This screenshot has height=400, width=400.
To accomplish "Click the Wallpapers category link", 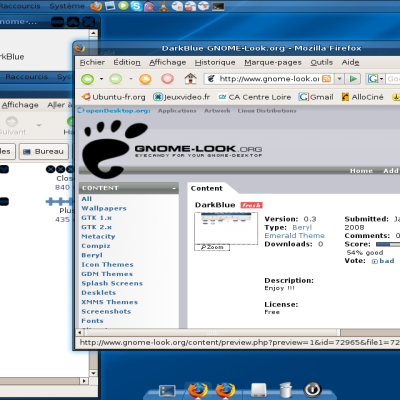I will pos(104,208).
